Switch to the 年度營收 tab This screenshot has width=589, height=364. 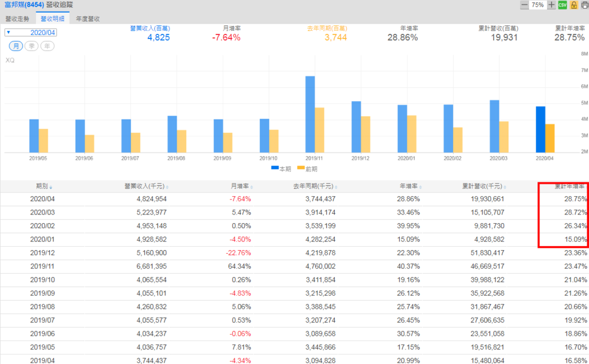tap(88, 19)
